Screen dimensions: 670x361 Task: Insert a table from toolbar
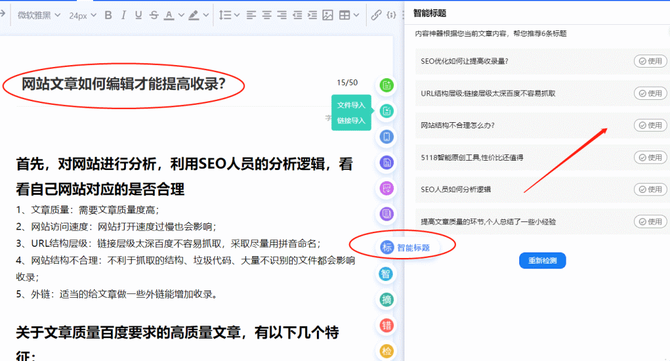(344, 15)
